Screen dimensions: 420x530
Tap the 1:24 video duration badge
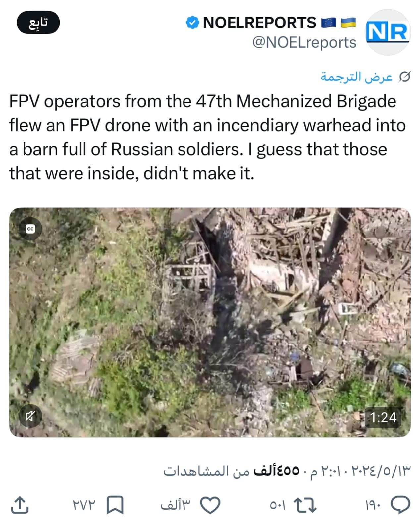[383, 417]
